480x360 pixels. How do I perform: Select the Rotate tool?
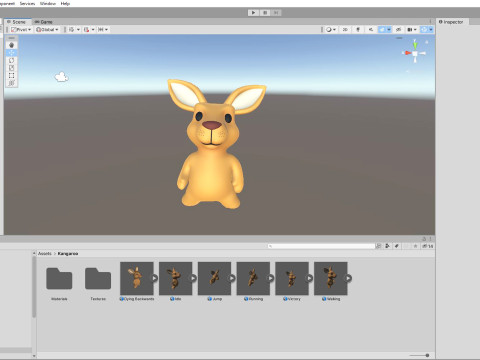11,60
